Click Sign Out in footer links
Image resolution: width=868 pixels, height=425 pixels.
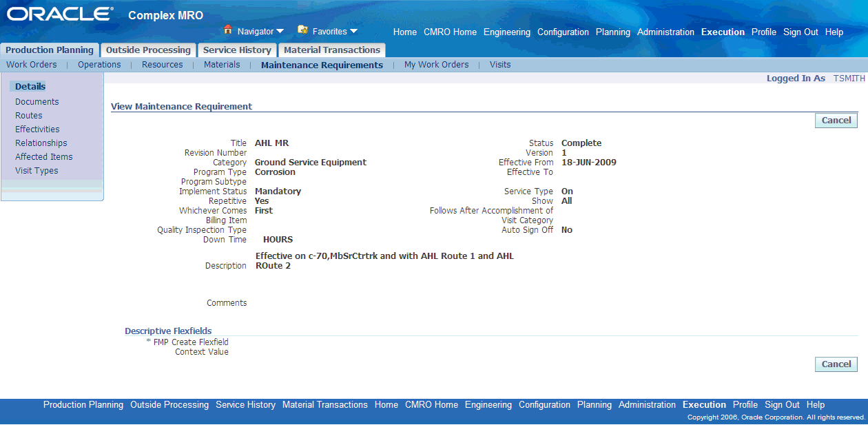click(782, 405)
